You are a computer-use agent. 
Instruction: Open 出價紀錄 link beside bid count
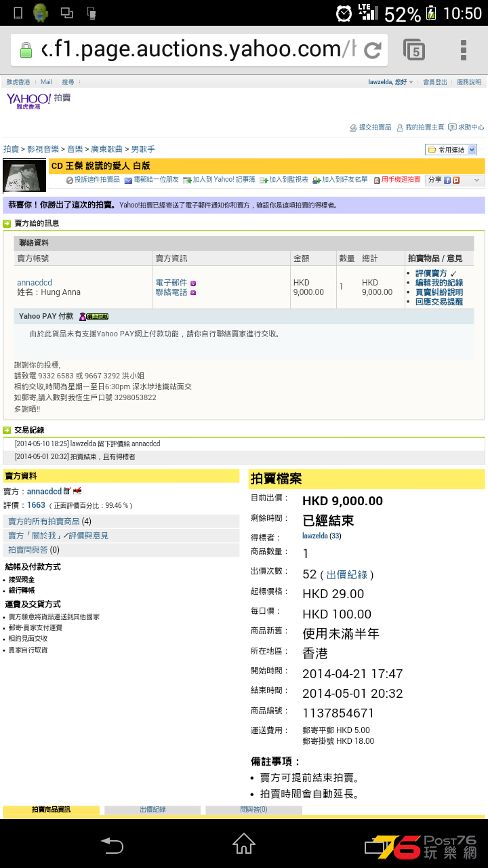click(347, 574)
